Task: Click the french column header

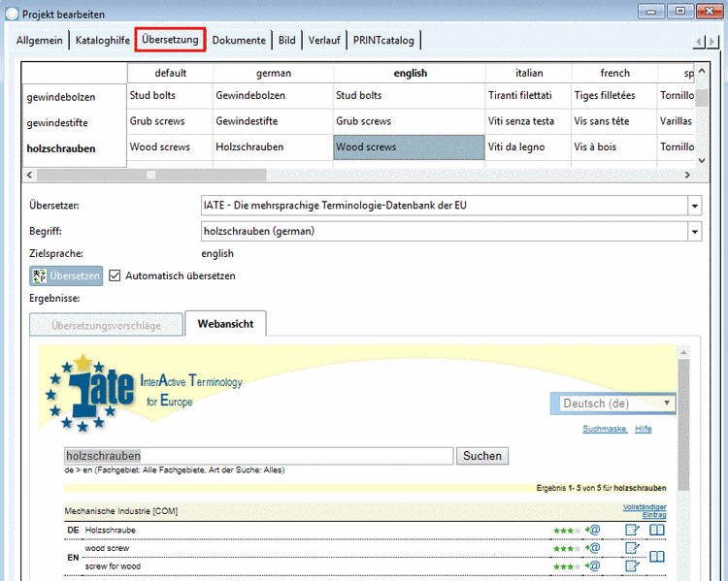Action: 614,74
